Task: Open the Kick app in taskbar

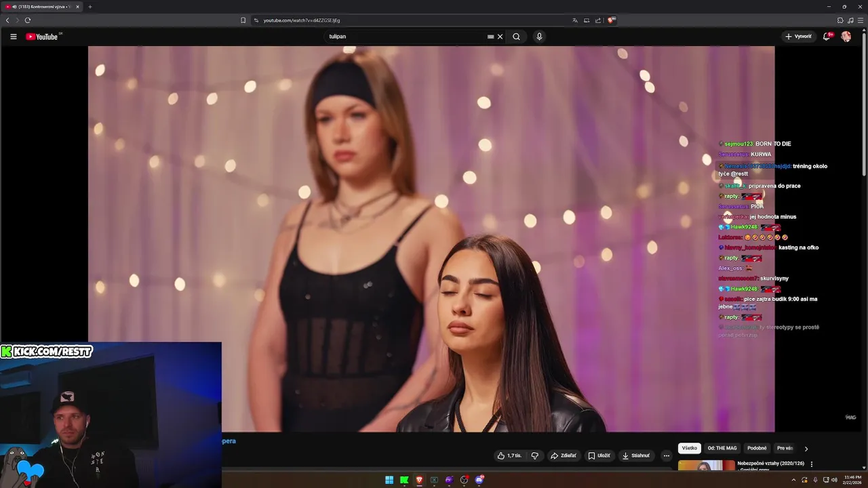Action: point(404,480)
